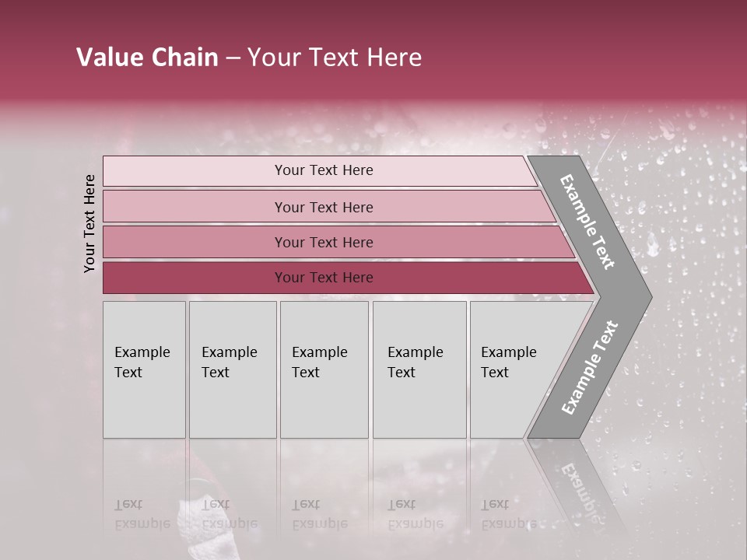Select the fifth gray box beside the arrow
The height and width of the screenshot is (560, 747).
[x=510, y=369]
